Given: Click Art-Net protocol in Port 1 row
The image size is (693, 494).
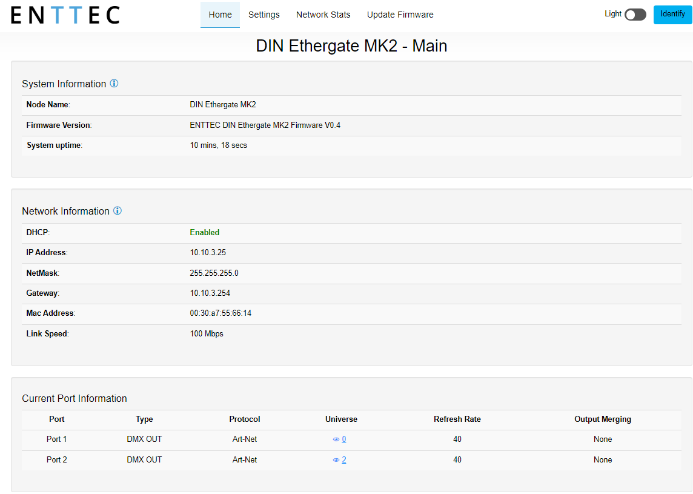Looking at the screenshot, I should click(x=244, y=439).
